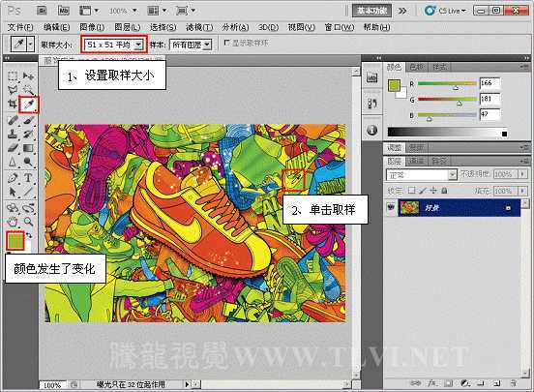Select the Crop tool
This screenshot has width=534, height=392.
pyautogui.click(x=13, y=105)
